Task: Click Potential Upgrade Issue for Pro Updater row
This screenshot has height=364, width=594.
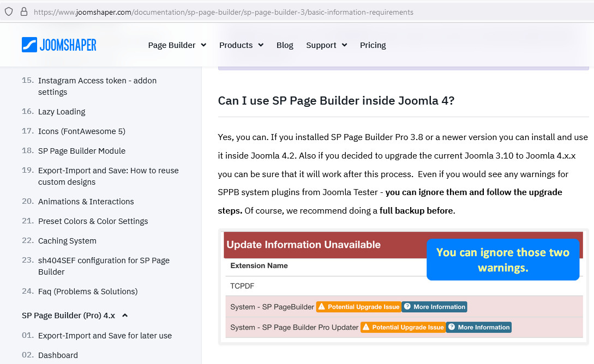Action: tap(403, 327)
